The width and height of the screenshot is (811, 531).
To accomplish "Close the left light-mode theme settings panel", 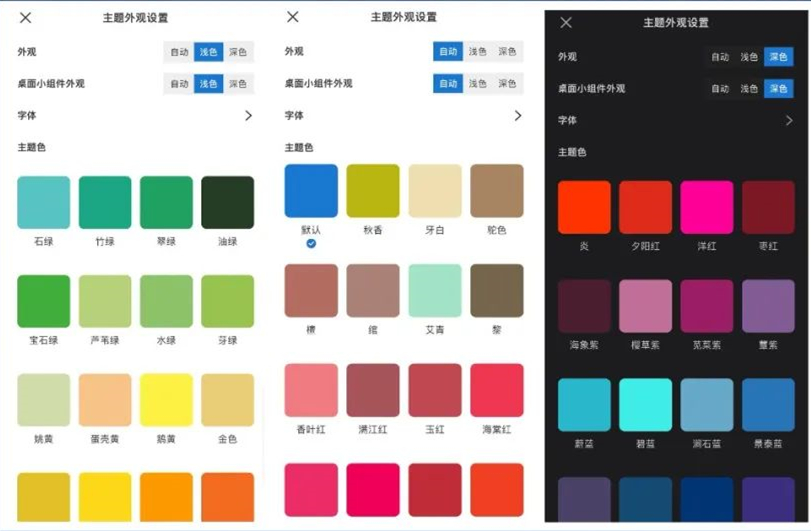I will 25,18.
